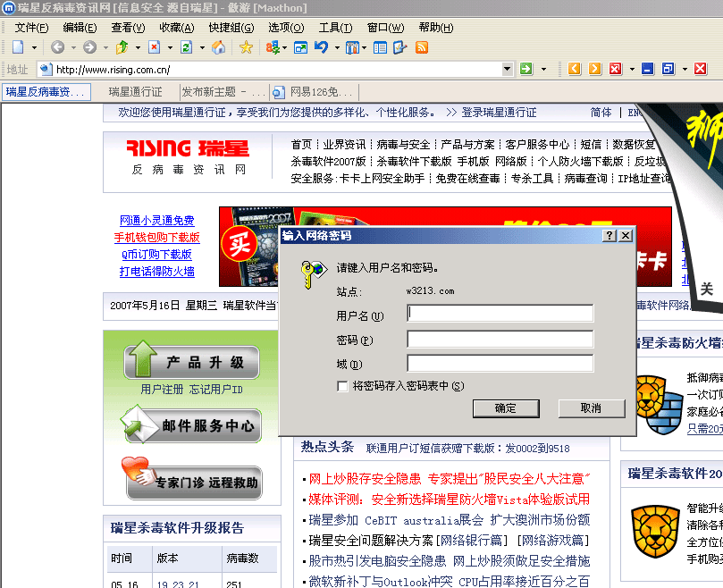
Task: Open the RSS feed reader icon
Action: click(x=422, y=47)
